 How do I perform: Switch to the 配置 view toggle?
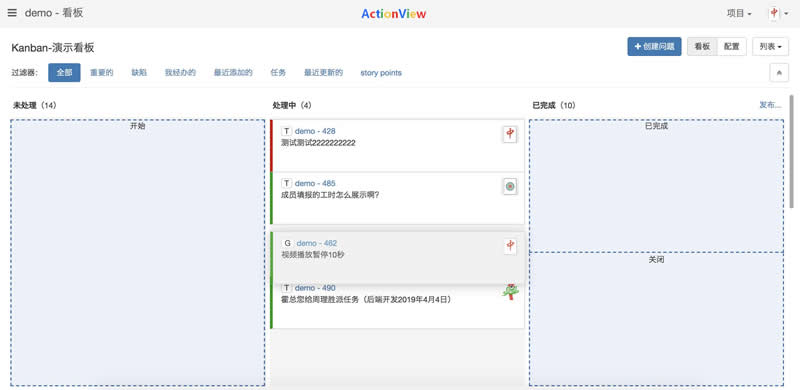pyautogui.click(x=732, y=46)
